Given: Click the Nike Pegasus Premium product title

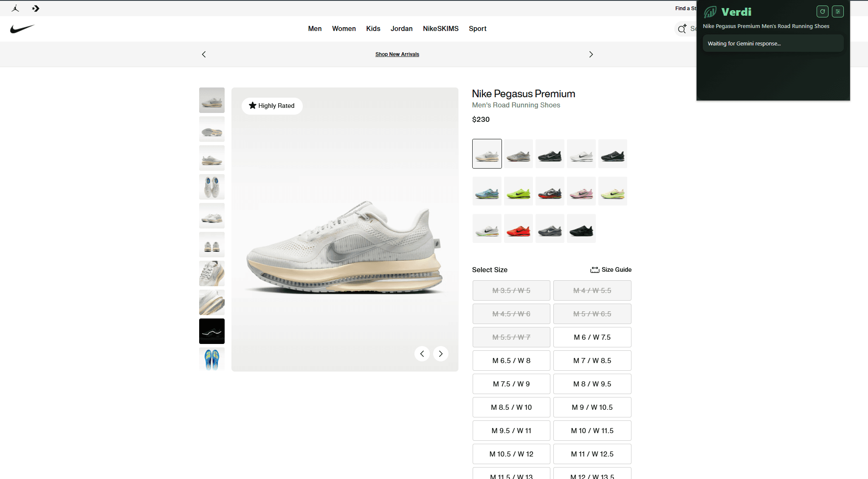Looking at the screenshot, I should pos(524,93).
